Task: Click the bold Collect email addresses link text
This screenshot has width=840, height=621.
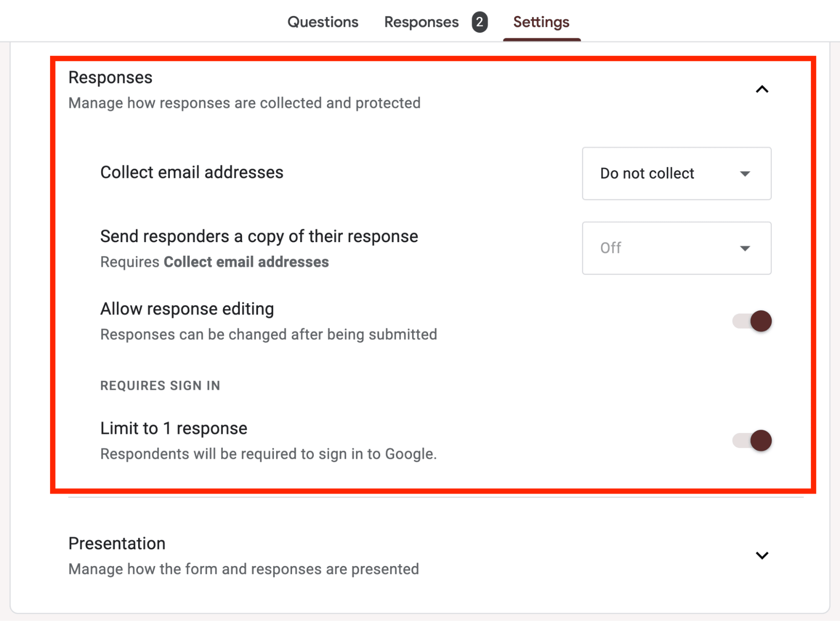Action: click(246, 262)
